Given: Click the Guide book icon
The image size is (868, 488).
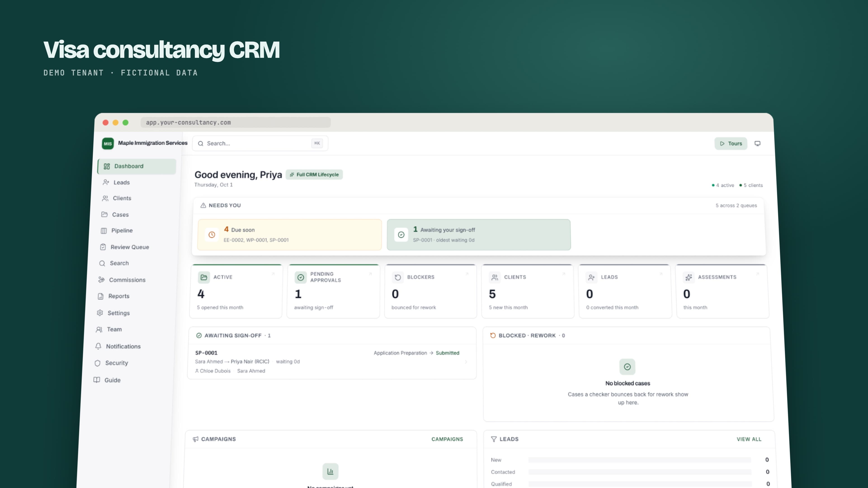Looking at the screenshot, I should click(x=97, y=380).
